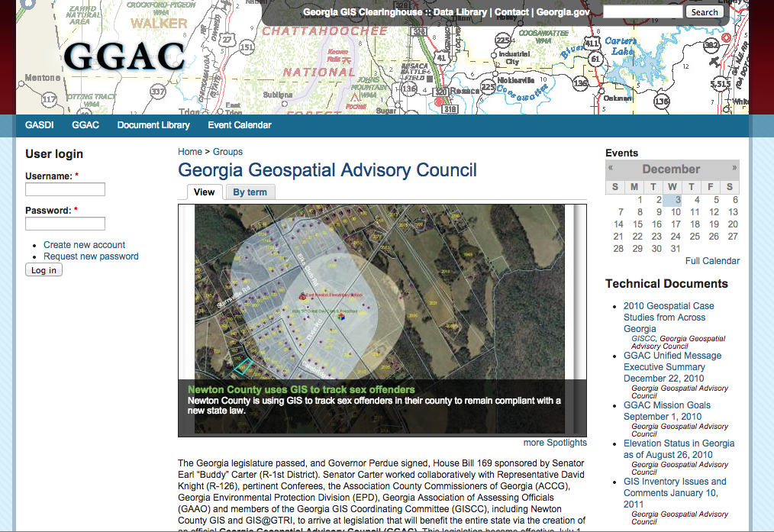
Task: Click the GGAC logo in header
Action: (124, 58)
